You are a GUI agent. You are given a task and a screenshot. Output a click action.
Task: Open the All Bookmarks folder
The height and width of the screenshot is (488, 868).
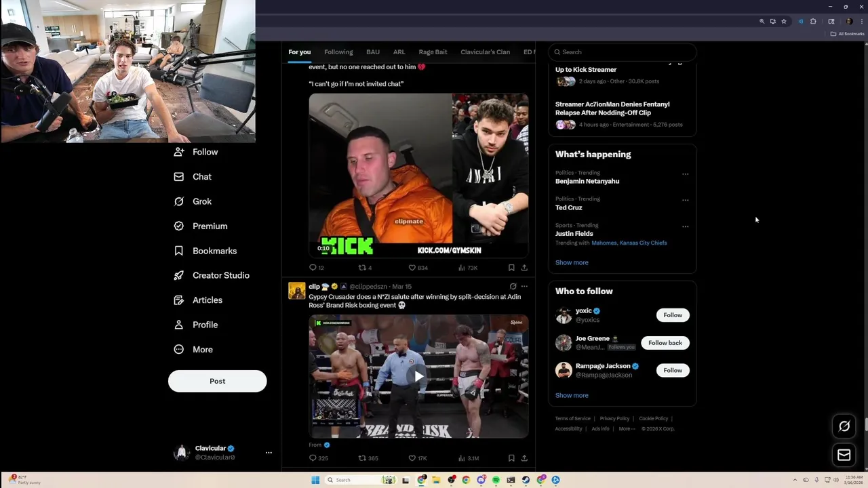847,34
